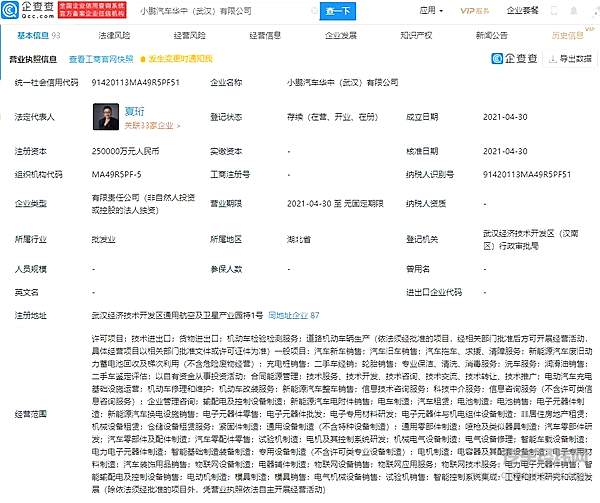Select organization code MA49R5PF-5
The height and width of the screenshot is (503, 600).
pyautogui.click(x=116, y=174)
